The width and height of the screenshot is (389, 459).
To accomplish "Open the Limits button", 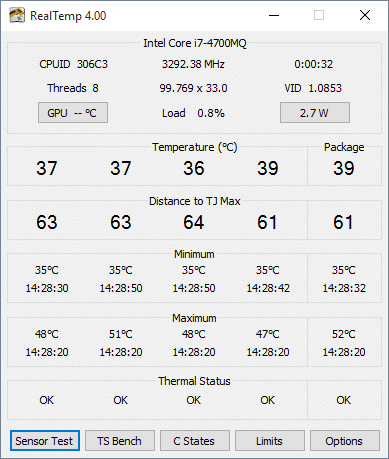I will click(x=270, y=441).
